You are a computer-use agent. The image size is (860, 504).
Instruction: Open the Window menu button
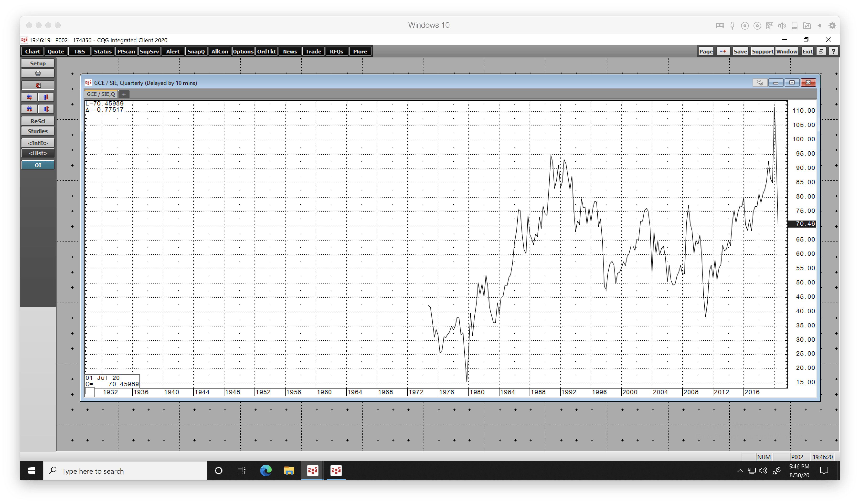pos(787,52)
